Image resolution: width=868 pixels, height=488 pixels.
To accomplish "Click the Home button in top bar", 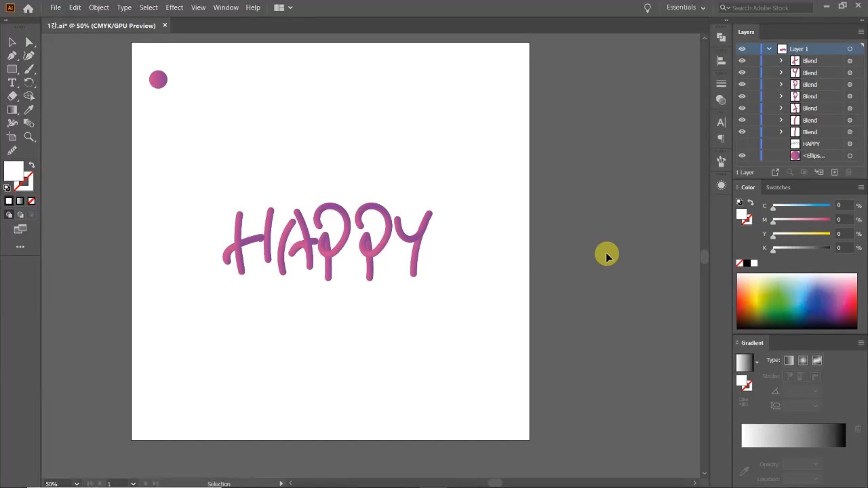I will point(28,8).
